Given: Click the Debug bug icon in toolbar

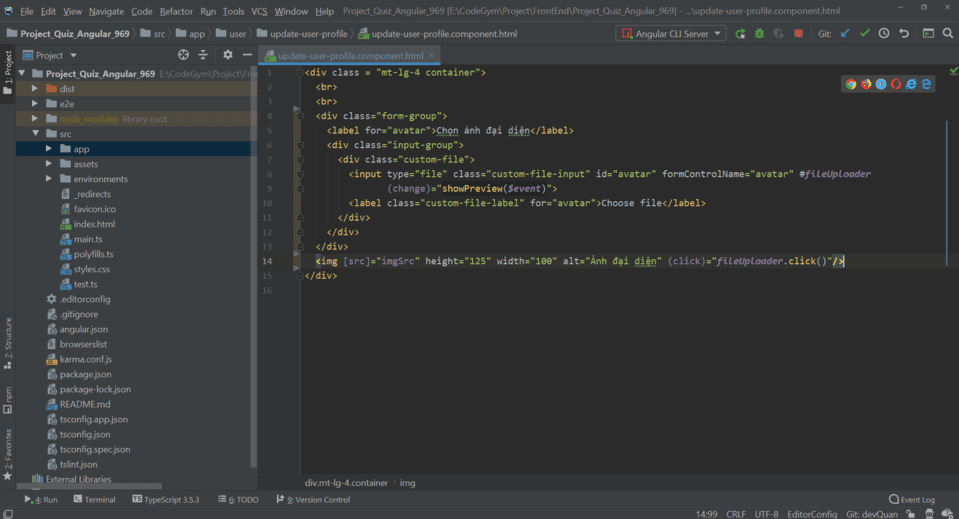Looking at the screenshot, I should point(759,33).
